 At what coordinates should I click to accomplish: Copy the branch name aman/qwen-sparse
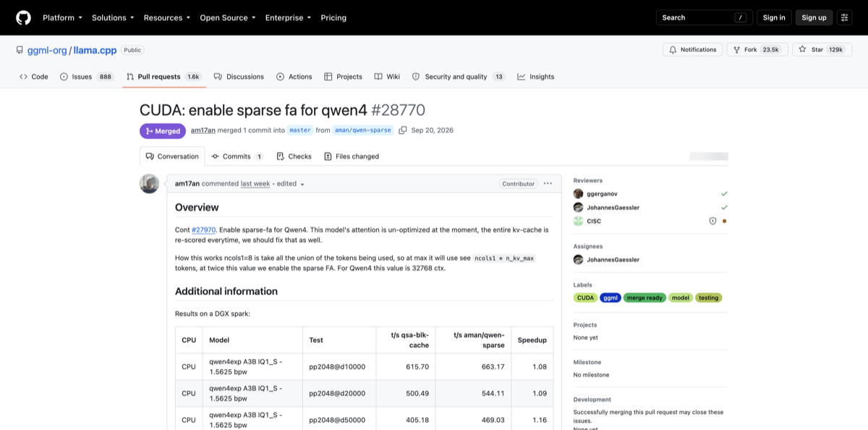403,130
